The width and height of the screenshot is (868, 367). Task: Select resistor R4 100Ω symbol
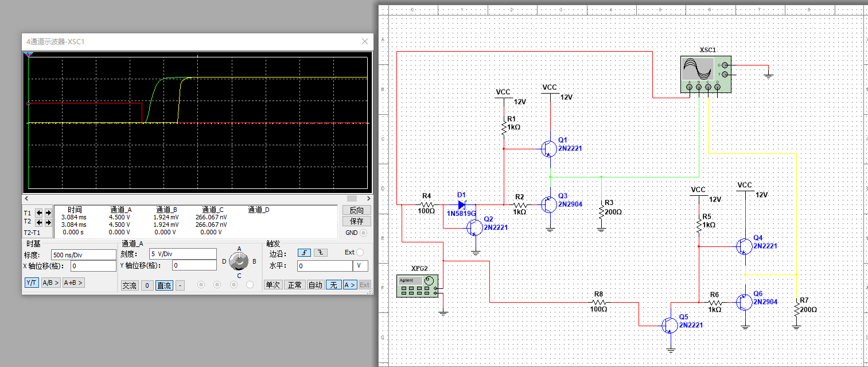[426, 204]
